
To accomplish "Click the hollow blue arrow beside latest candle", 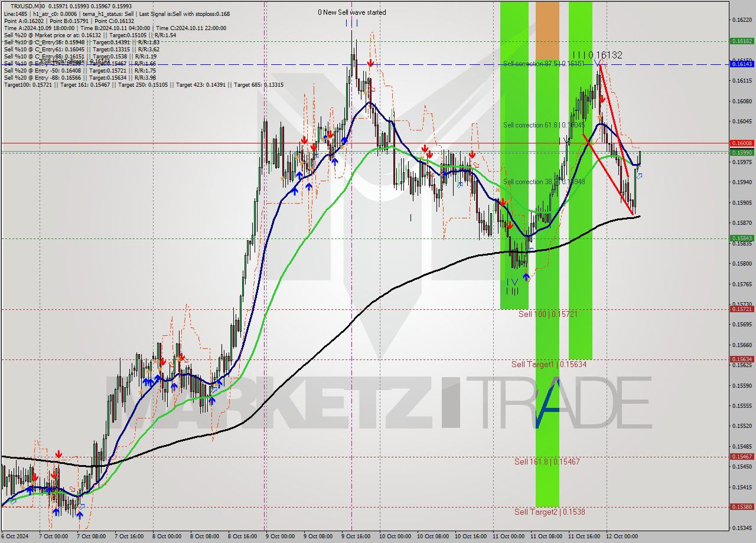I will pyautogui.click(x=639, y=176).
